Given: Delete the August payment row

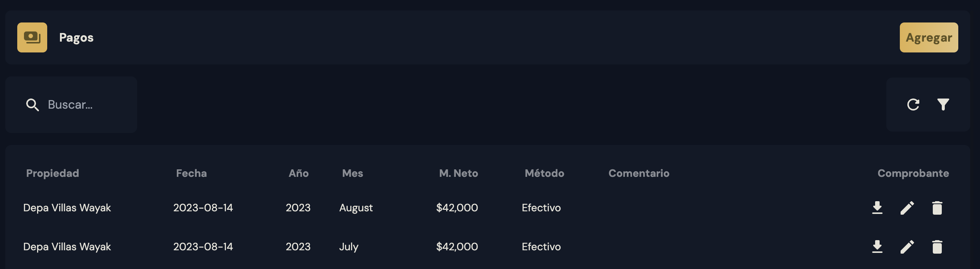Looking at the screenshot, I should 937,208.
